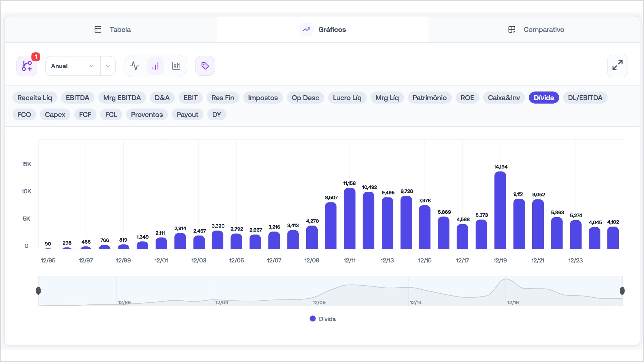Choose the stacked bar chart icon
This screenshot has height=362, width=644.
[x=176, y=66]
